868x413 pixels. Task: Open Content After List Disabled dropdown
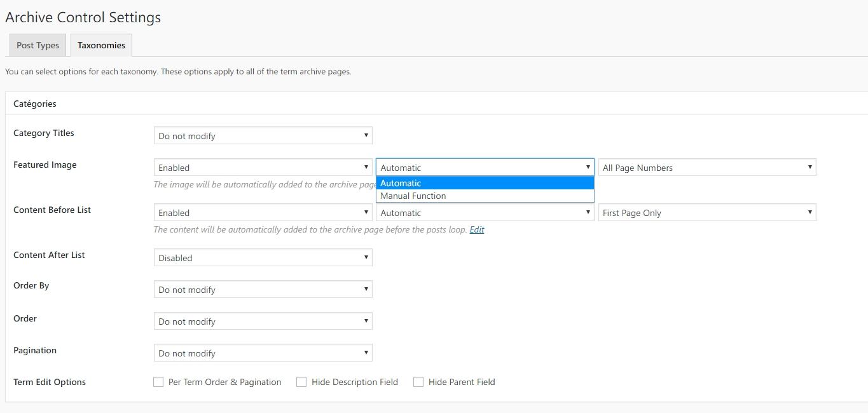[x=263, y=257]
